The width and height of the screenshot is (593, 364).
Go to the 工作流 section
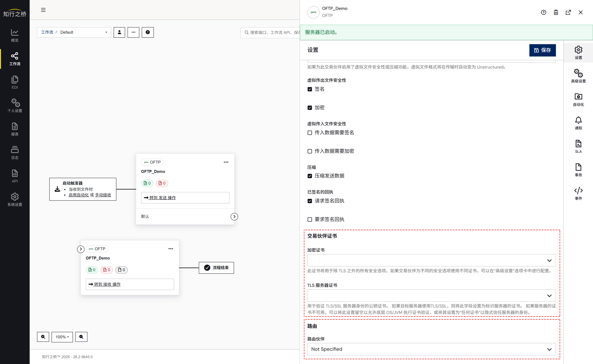pos(15,59)
